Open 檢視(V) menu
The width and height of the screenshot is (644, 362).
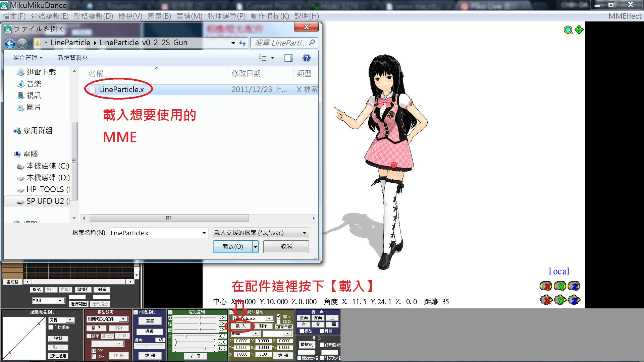pyautogui.click(x=130, y=16)
